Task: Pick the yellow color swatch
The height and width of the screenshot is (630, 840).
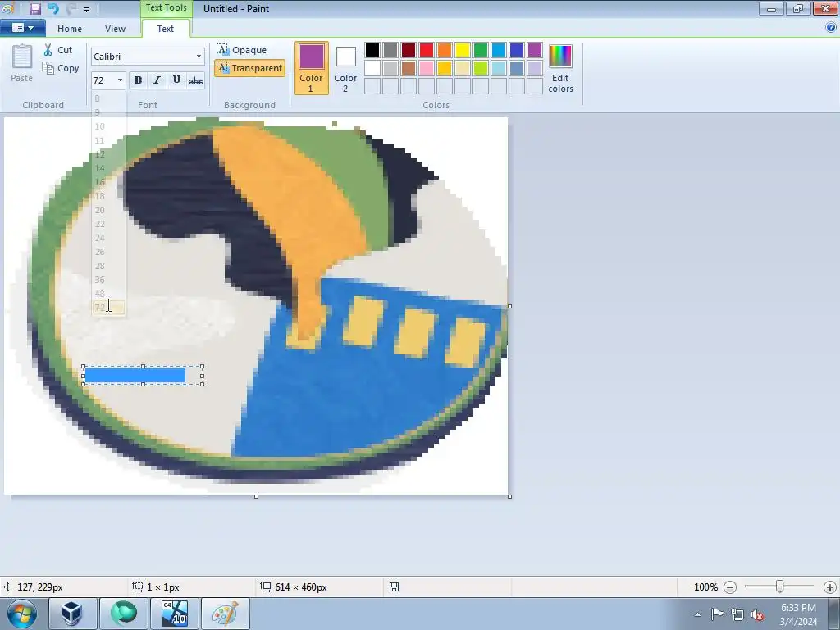Action: [463, 50]
